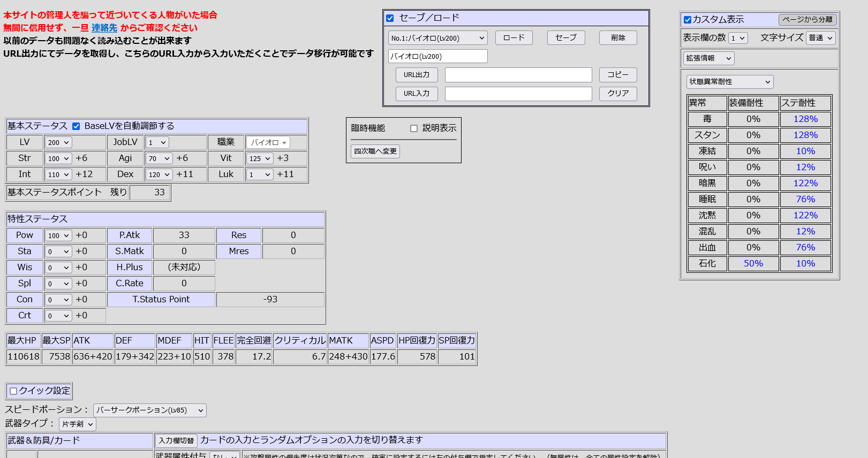Disable the カスタム表示 checkbox
This screenshot has width=868, height=458.
(688, 20)
